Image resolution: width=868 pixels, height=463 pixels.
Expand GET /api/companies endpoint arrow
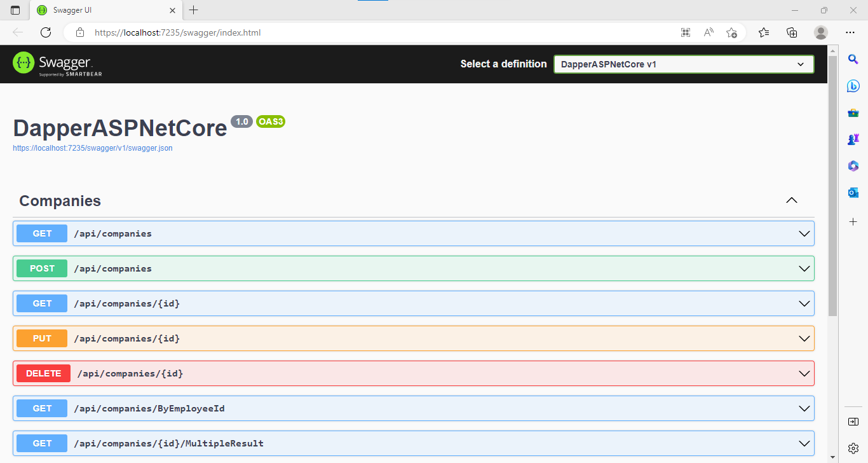coord(804,233)
